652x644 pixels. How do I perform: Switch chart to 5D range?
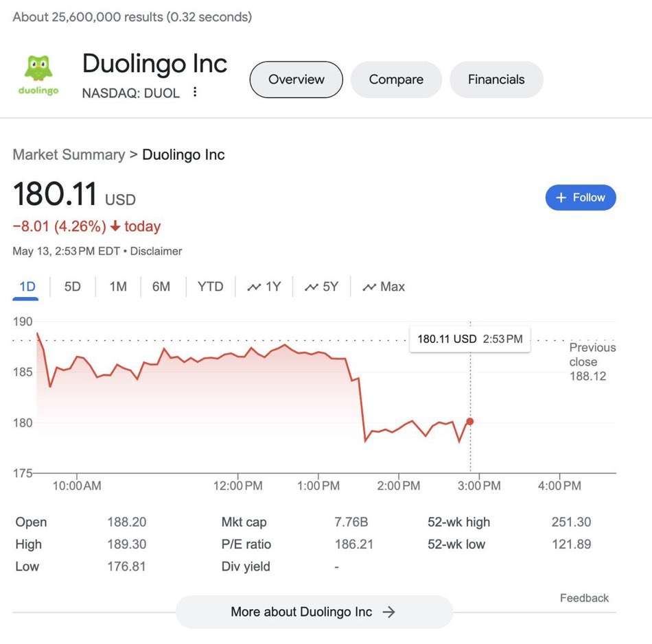[73, 287]
